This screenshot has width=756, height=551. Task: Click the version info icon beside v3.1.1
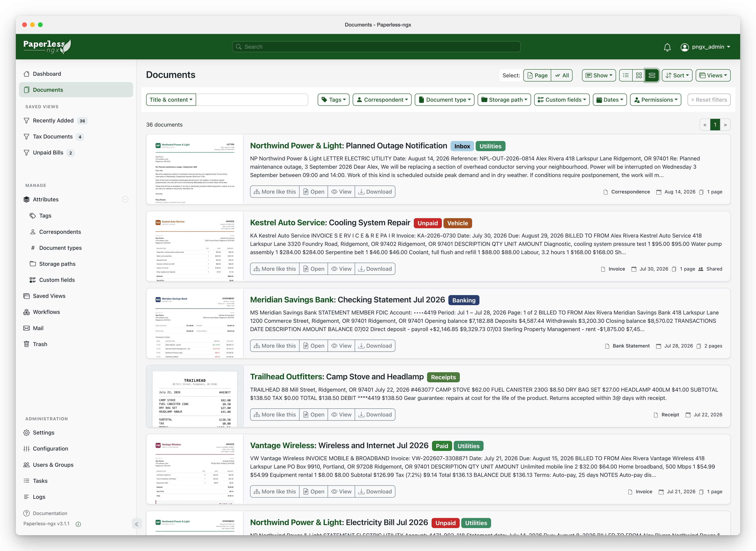point(78,524)
